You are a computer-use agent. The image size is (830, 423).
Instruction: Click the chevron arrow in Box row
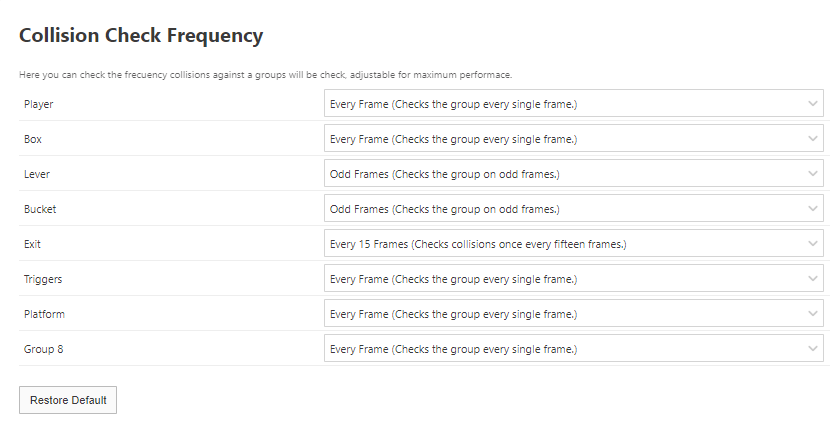[x=812, y=139]
